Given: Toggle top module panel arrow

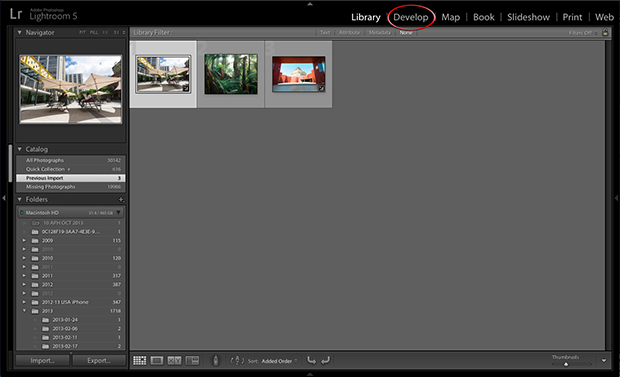Looking at the screenshot, I should [x=310, y=4].
